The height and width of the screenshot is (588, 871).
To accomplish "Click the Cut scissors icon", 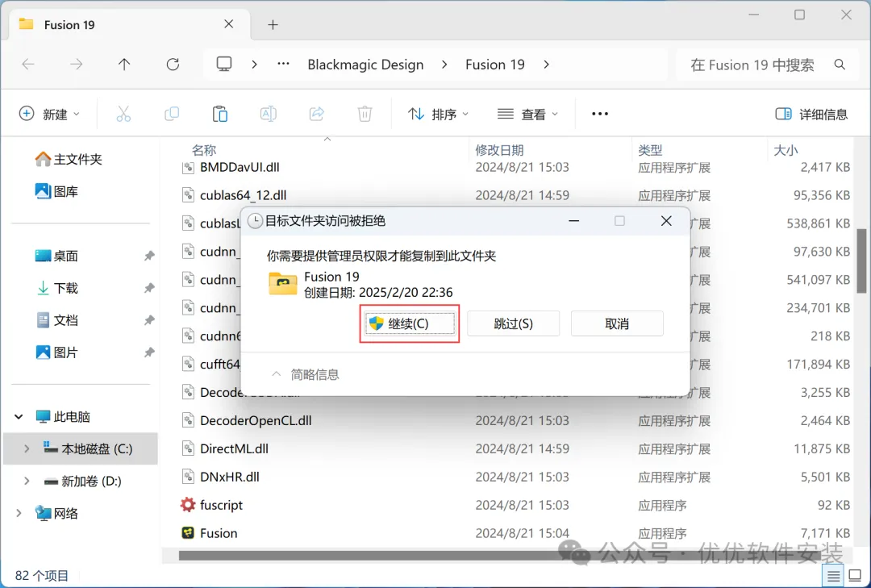I will click(123, 114).
